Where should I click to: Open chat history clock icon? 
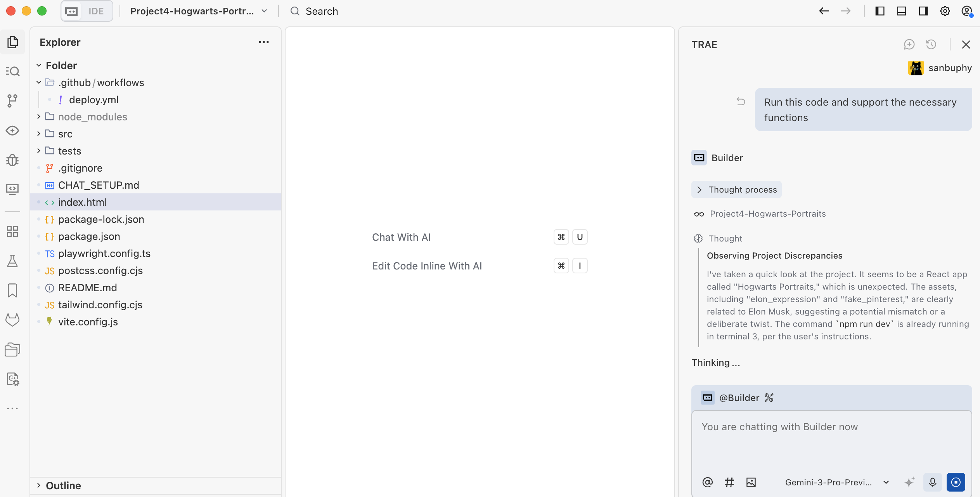[x=931, y=45]
